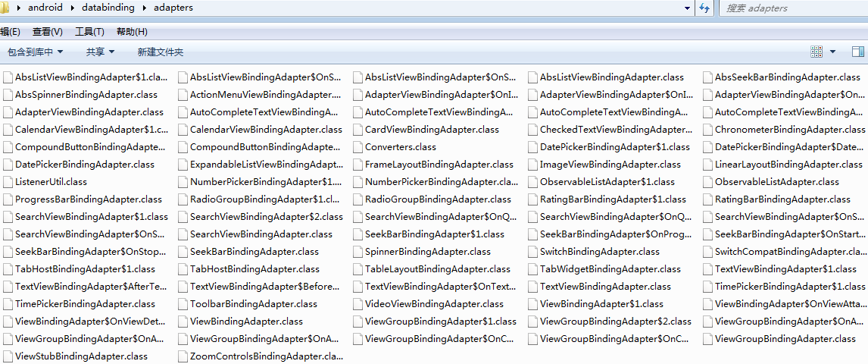868x364 pixels.
Task: Select file icon of RatingBarBindingAdapter.class
Action: click(x=707, y=199)
